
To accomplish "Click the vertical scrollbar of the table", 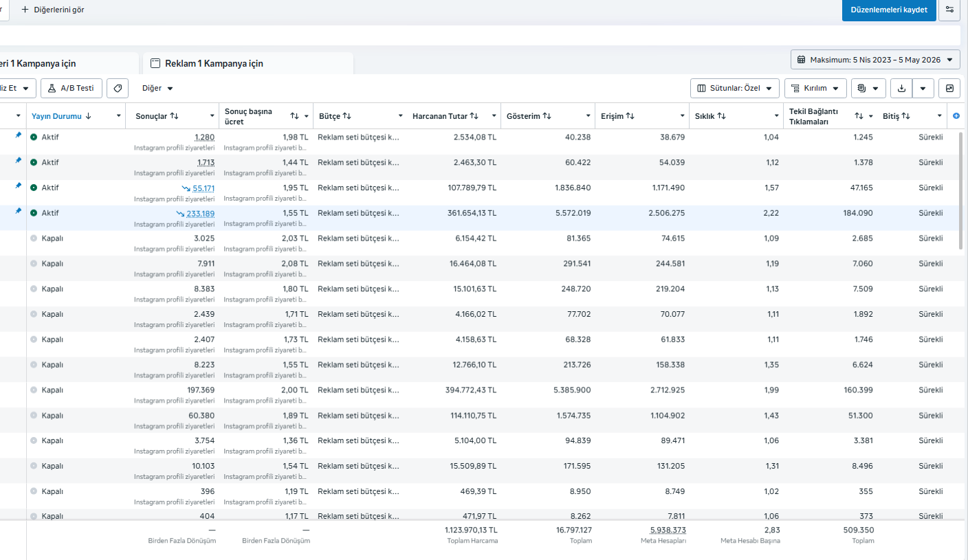I will [x=961, y=190].
